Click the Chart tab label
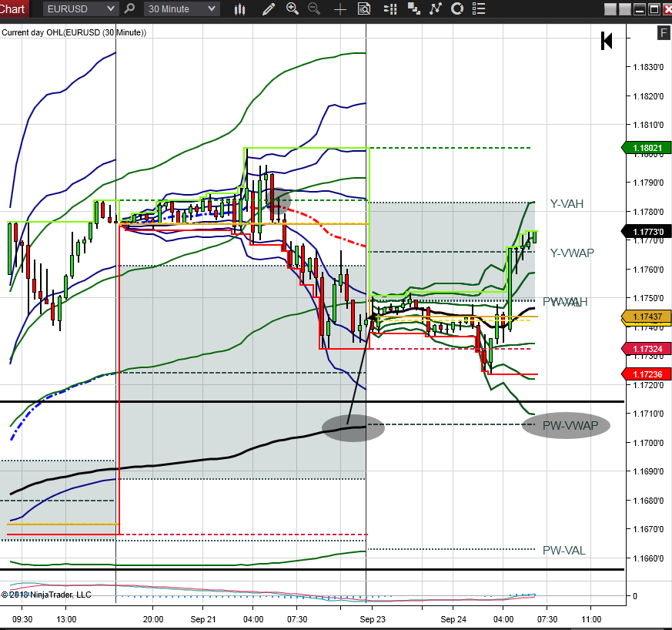The width and height of the screenshot is (672, 630). (x=12, y=8)
